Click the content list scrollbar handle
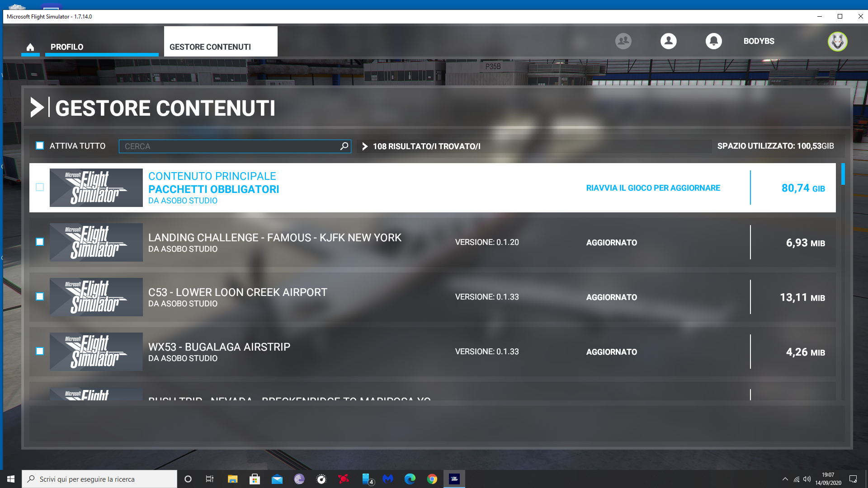This screenshot has height=488, width=868. (843, 174)
